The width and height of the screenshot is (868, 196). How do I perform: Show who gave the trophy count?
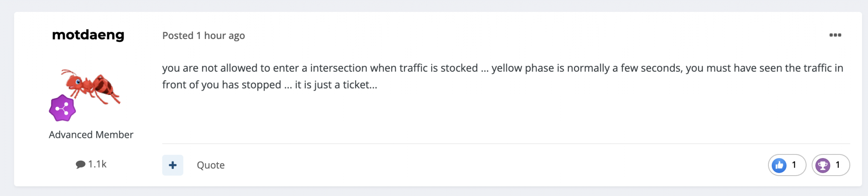pos(837,165)
